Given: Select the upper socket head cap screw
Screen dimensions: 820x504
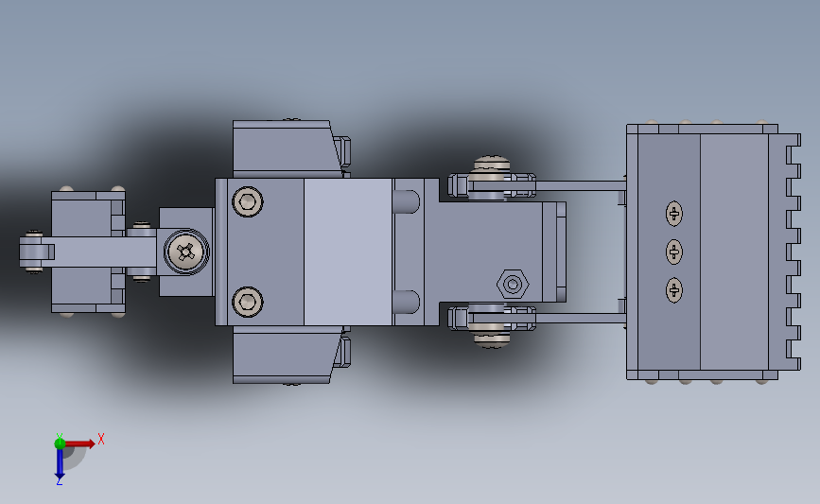Looking at the screenshot, I should (x=248, y=201).
